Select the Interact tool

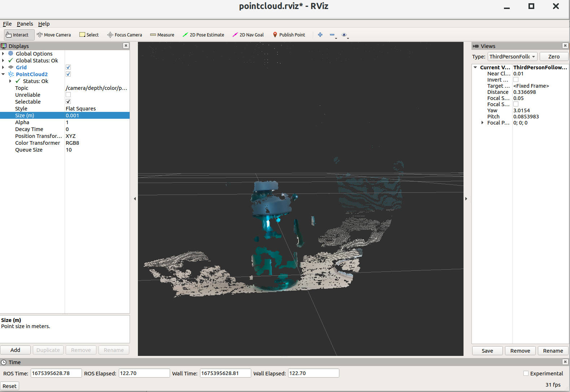[x=17, y=35]
